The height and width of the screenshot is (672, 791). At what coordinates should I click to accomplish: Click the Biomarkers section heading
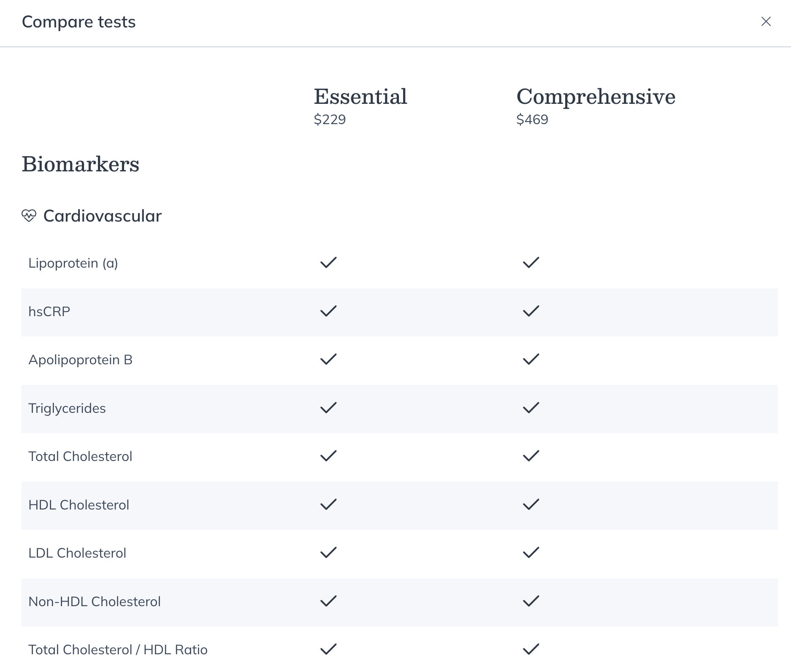pyautogui.click(x=80, y=164)
